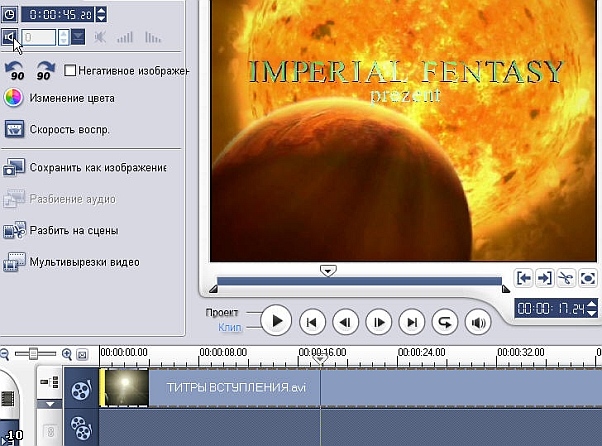Rotate video 90 degrees counterclockwise
This screenshot has height=446, width=602.
point(14,70)
